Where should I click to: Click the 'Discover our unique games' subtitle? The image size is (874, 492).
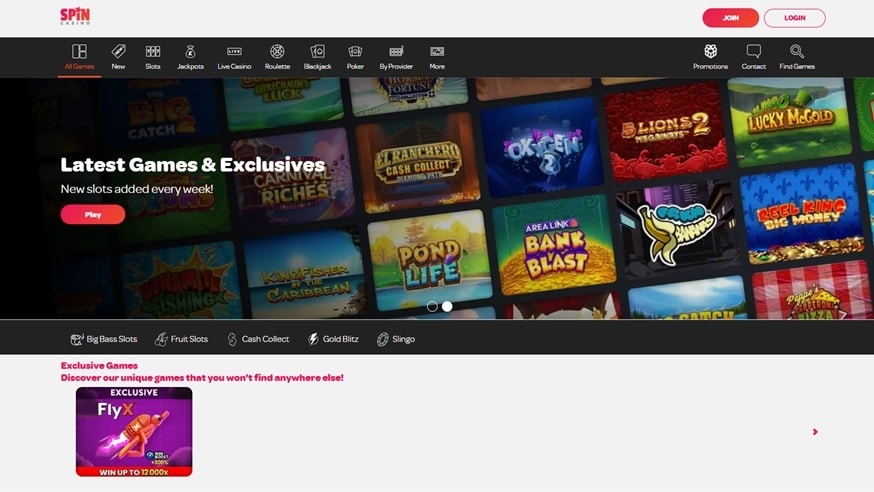[x=202, y=378]
